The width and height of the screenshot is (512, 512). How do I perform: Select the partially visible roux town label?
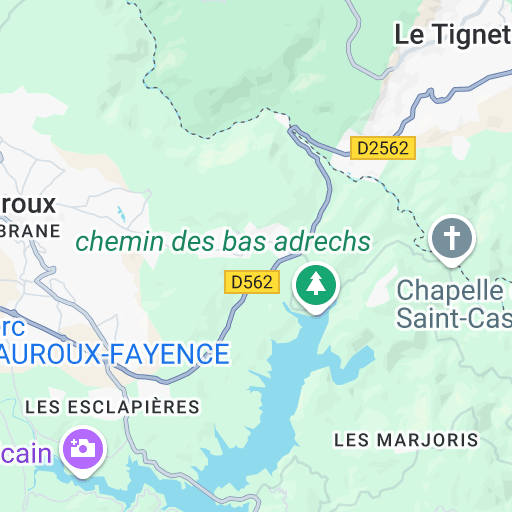click(x=28, y=204)
